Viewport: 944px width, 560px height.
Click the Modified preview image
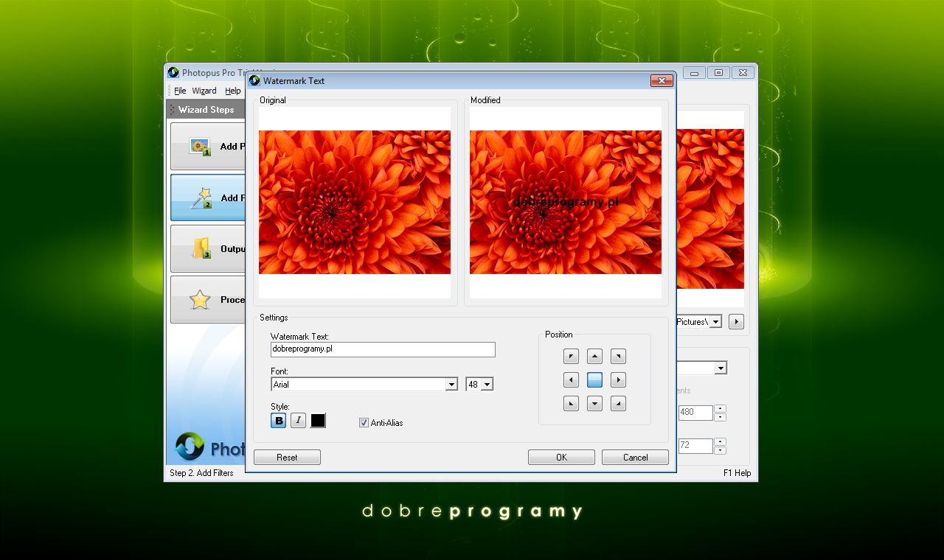(x=566, y=203)
